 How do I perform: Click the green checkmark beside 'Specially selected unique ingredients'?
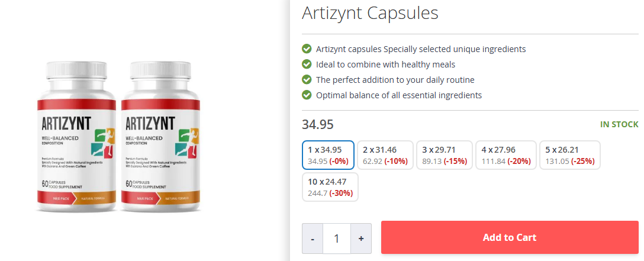(307, 49)
